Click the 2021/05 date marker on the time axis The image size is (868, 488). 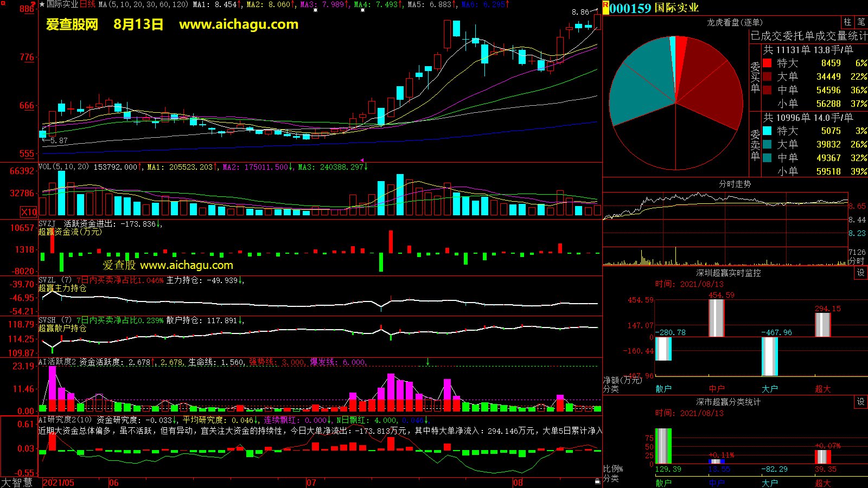[58, 483]
